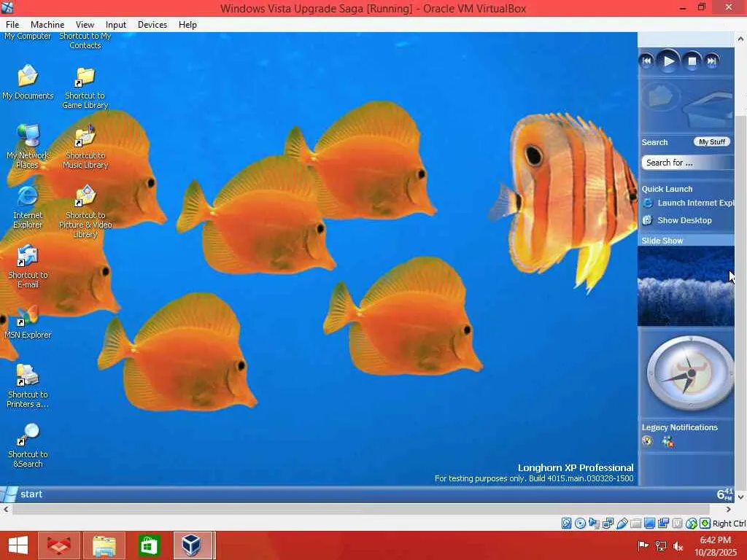The width and height of the screenshot is (747, 560).
Task: Launch Internet Explorer from Quick Launch
Action: pos(690,203)
